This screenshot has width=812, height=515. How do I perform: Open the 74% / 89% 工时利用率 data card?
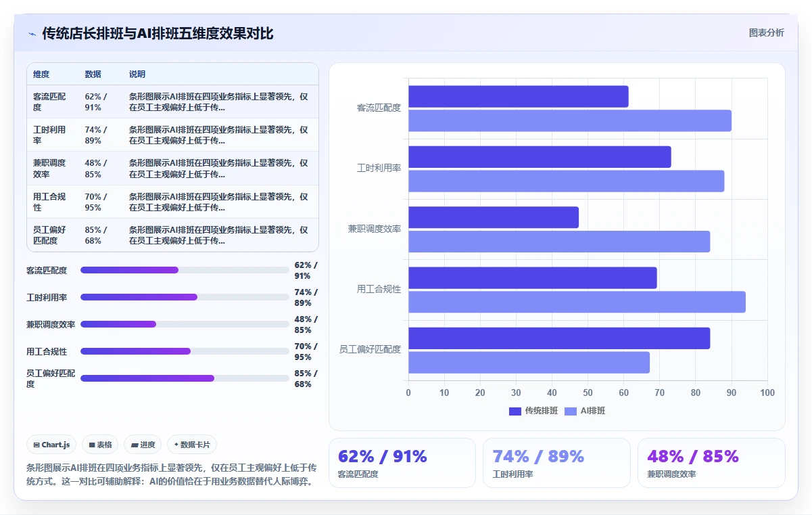[x=556, y=463]
